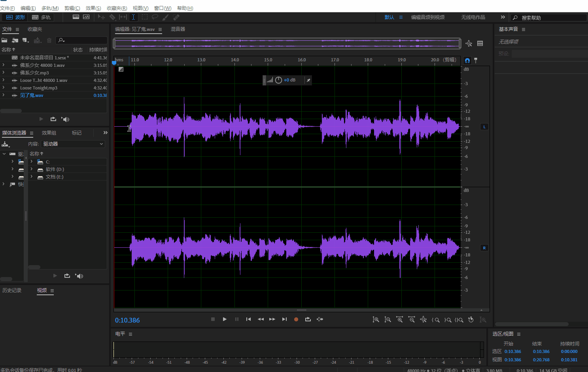
Task: Click the rewind button
Action: click(x=261, y=319)
